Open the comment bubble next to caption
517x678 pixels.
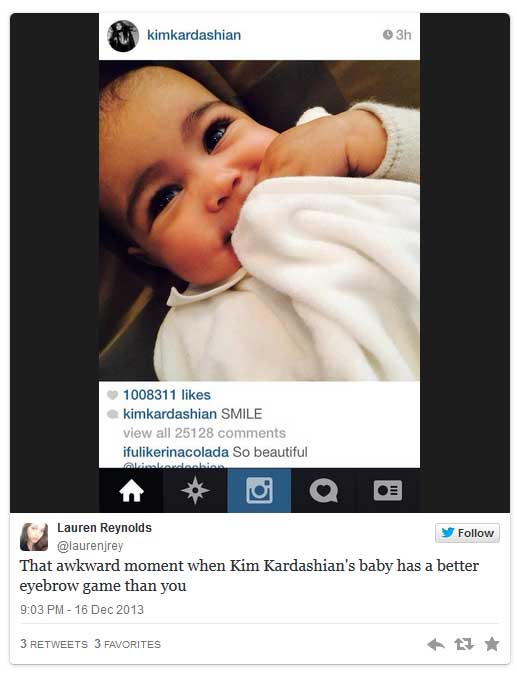[112, 414]
